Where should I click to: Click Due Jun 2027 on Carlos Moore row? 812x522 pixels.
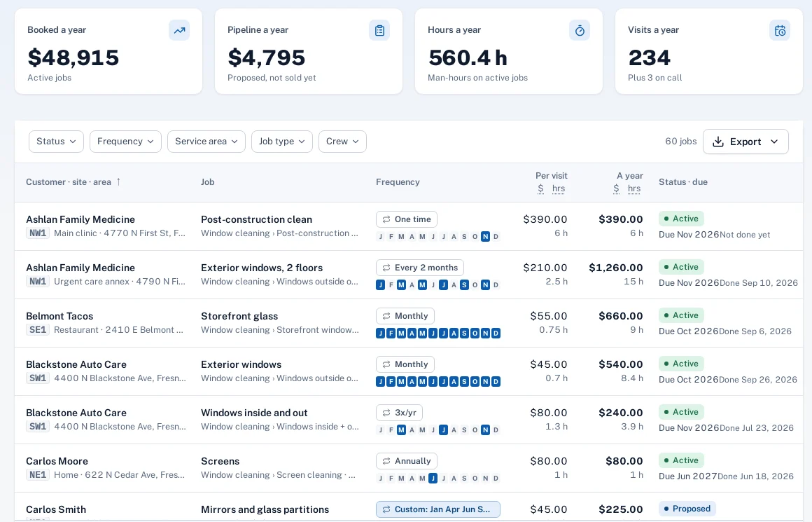pos(687,476)
